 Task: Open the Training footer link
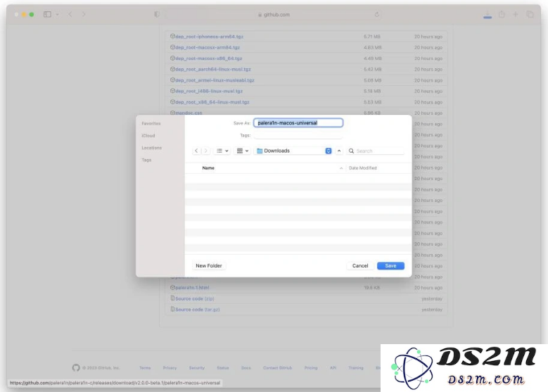click(x=356, y=368)
